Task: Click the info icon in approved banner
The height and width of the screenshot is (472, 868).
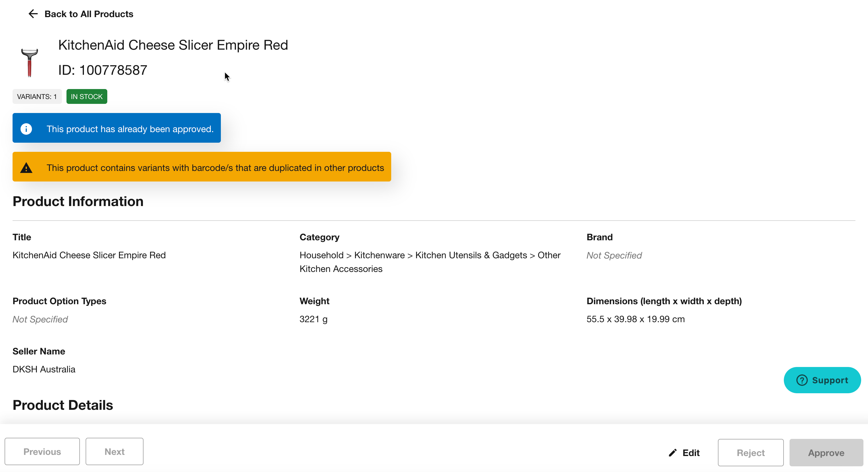Action: click(x=26, y=129)
